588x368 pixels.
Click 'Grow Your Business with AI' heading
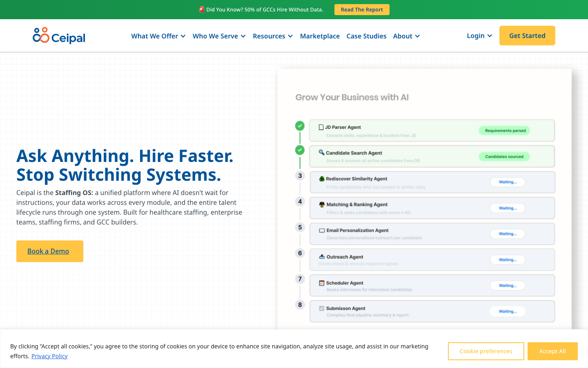click(352, 97)
